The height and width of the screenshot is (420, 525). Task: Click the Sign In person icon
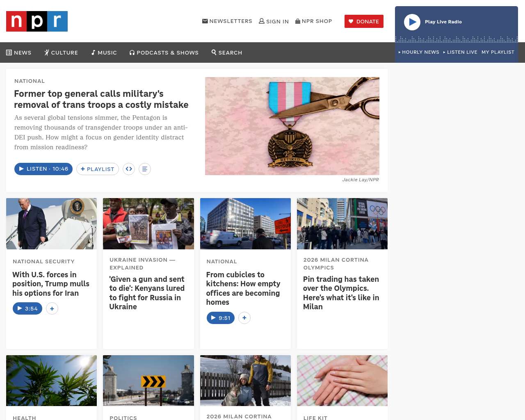(x=262, y=21)
